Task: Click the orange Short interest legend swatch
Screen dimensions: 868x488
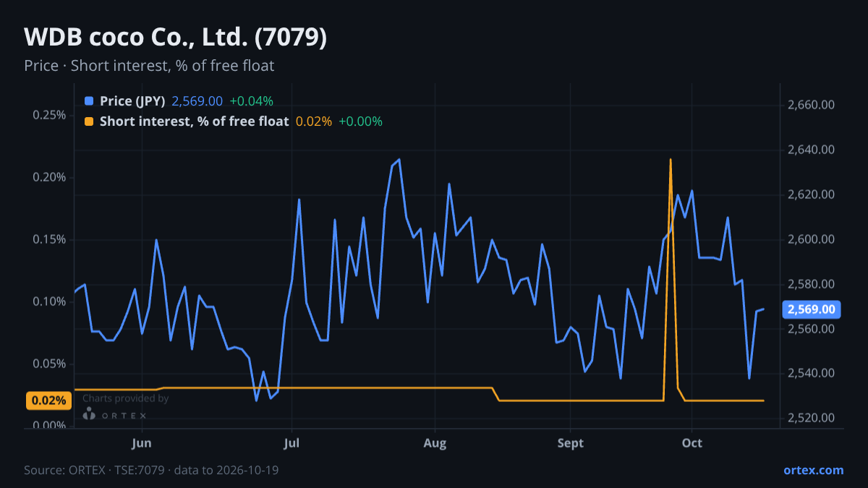Action: tap(89, 121)
